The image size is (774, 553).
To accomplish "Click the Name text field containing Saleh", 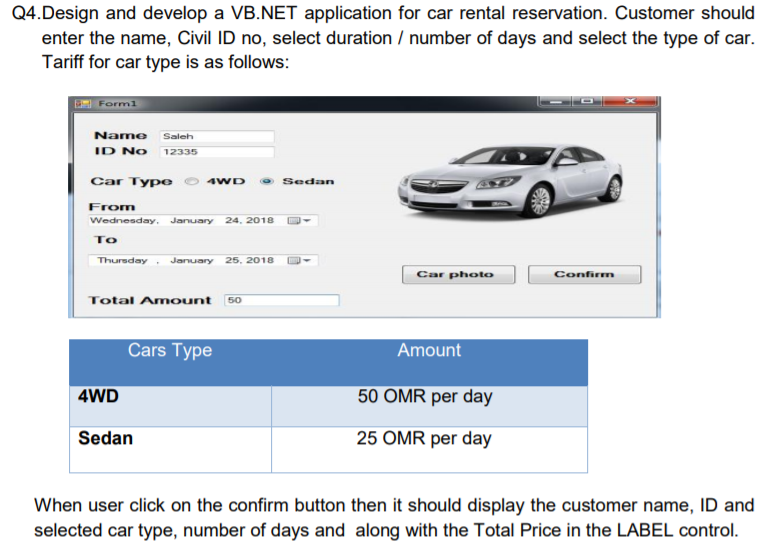I will [x=217, y=136].
